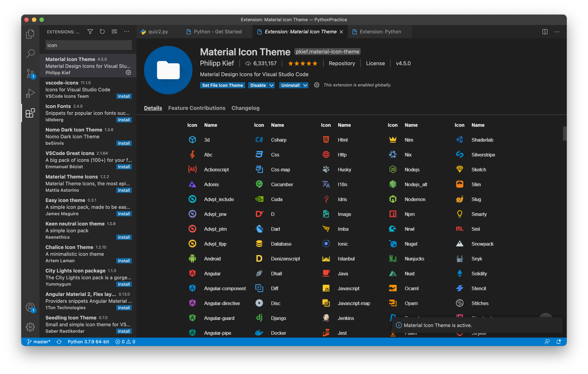Click the manage gear on Material Icon Theme item

128,73
